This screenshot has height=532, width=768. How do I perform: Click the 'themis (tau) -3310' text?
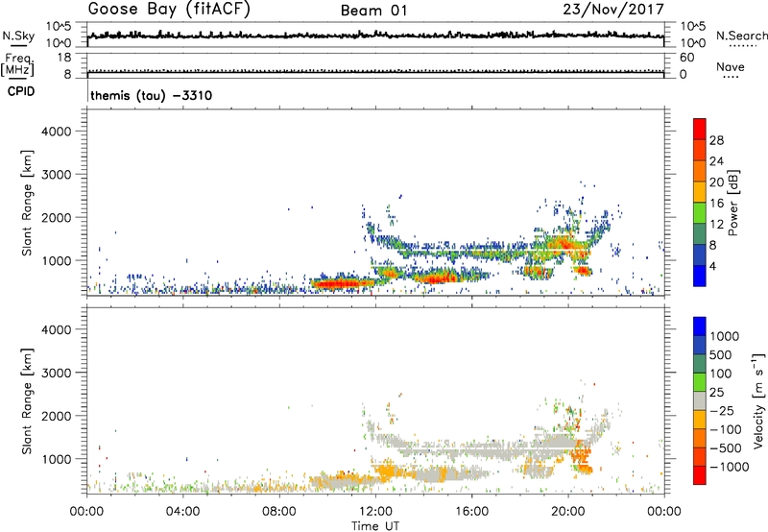tap(152, 95)
